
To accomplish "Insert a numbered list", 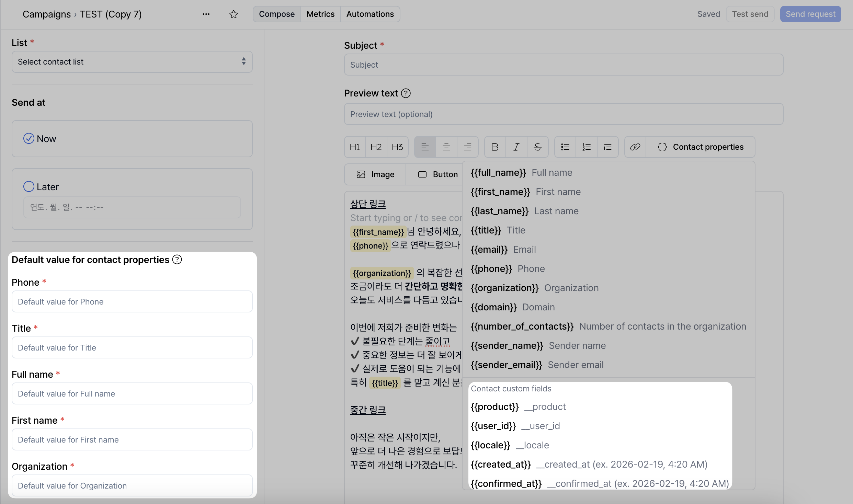I will tap(586, 147).
